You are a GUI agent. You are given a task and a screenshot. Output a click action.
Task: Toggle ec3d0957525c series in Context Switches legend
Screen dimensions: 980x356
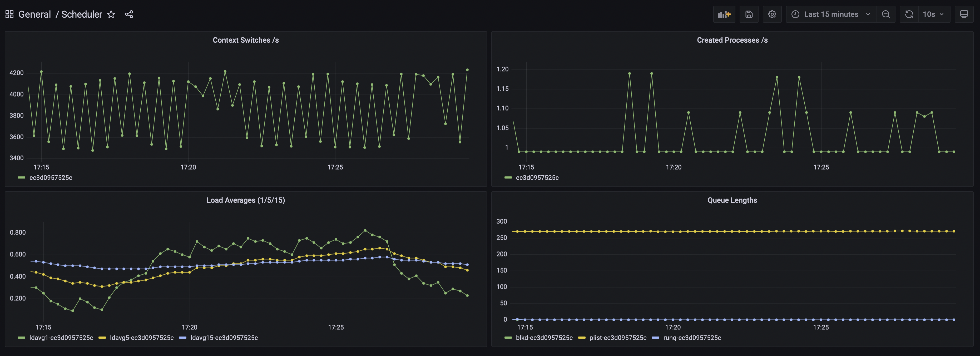51,178
